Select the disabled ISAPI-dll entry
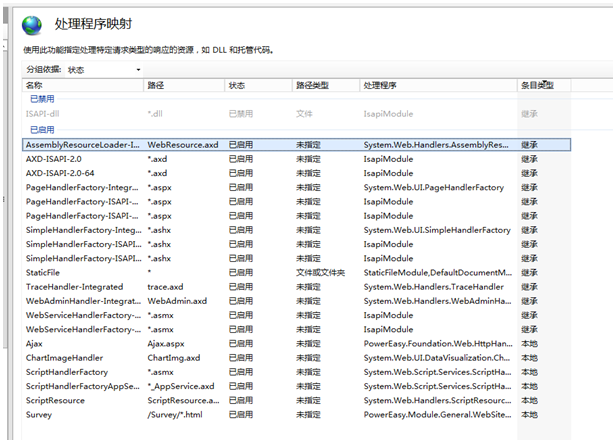The image size is (613, 447). tap(43, 114)
